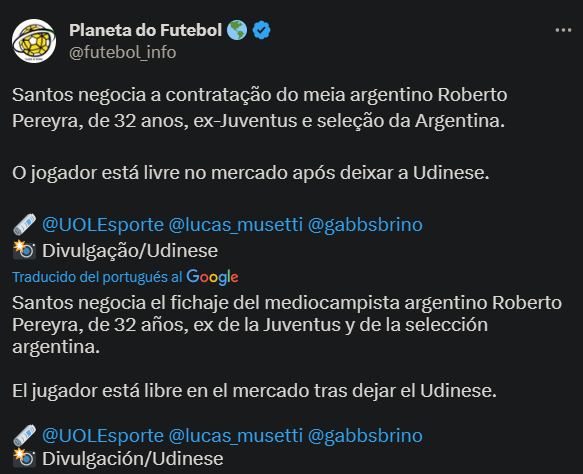Click the newspaper emoji in translated text
This screenshot has height=474, width=583.
25,435
